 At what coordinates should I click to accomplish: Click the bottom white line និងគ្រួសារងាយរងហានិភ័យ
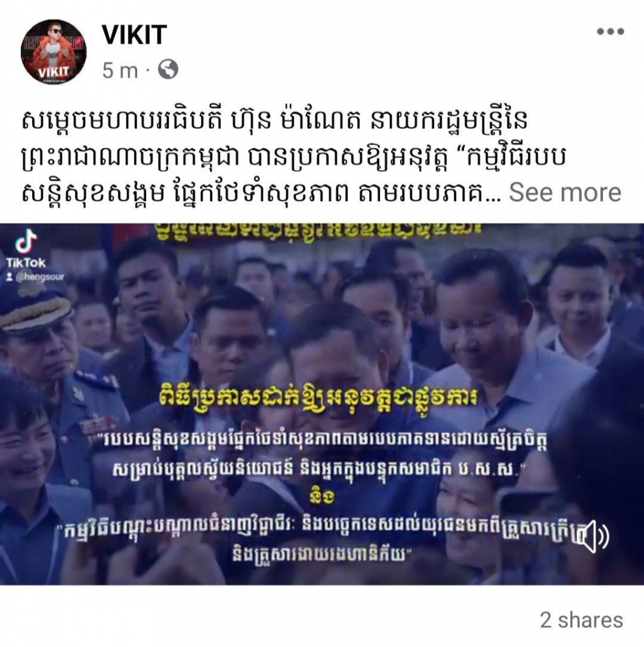tap(322, 557)
